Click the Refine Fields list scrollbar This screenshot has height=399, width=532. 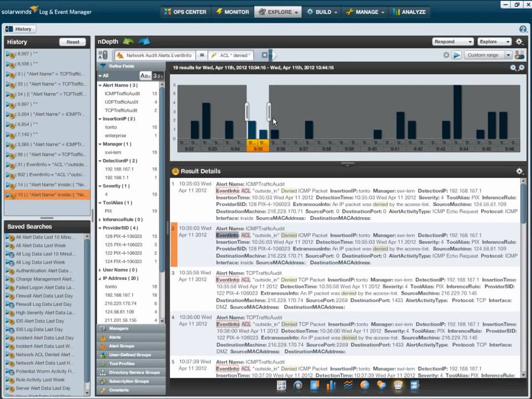point(162,180)
